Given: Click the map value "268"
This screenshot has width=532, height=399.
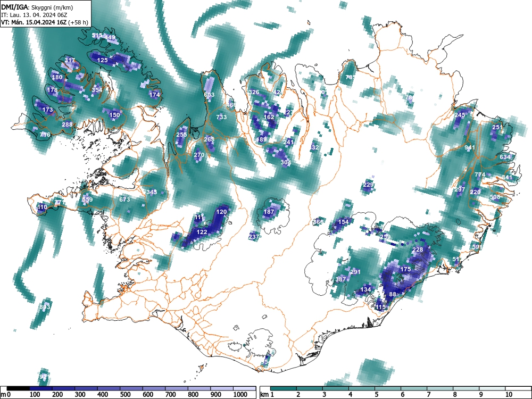Looking at the screenshot, I should coord(209,139).
